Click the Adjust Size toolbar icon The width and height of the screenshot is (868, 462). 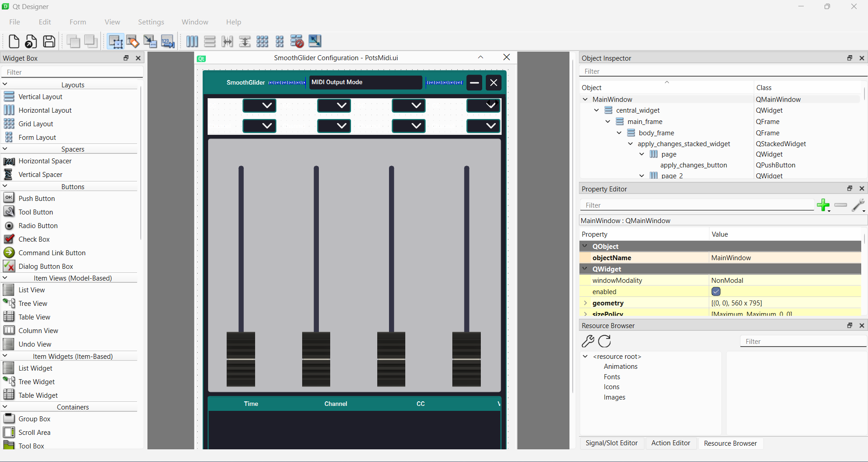(x=315, y=41)
